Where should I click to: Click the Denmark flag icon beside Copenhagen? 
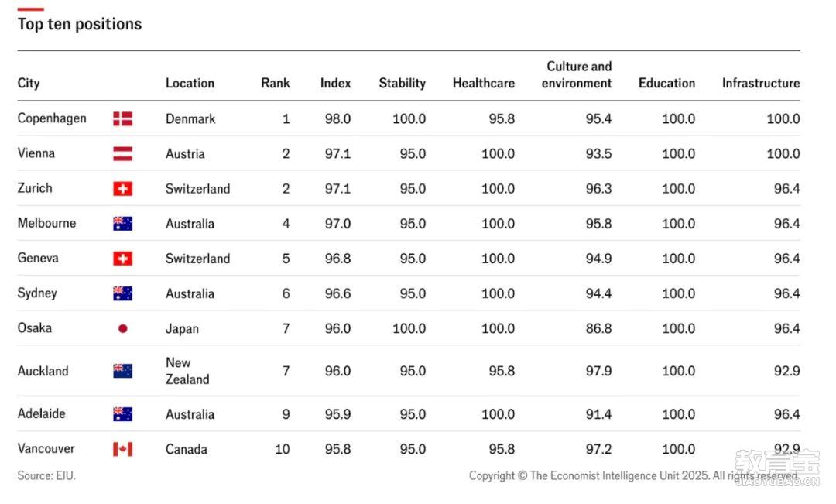122,118
